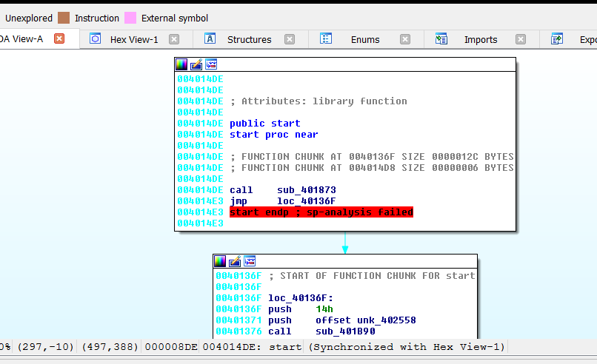Switch to the Structures tab
The height and width of the screenshot is (364, 597).
249,40
